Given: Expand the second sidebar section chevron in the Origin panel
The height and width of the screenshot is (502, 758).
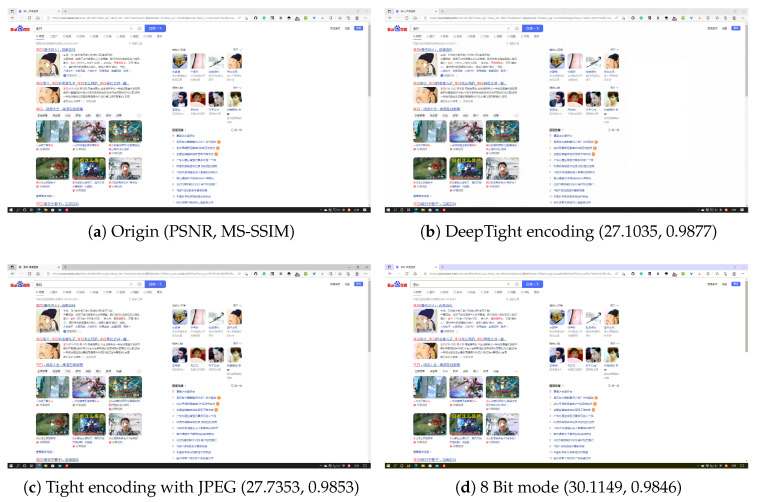Looking at the screenshot, I should 236,88.
